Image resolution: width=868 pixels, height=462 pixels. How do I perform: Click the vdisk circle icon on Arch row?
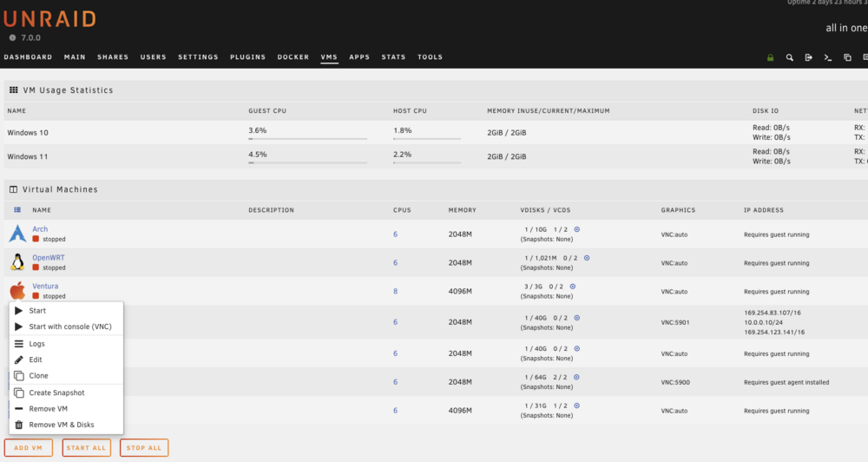(x=577, y=229)
